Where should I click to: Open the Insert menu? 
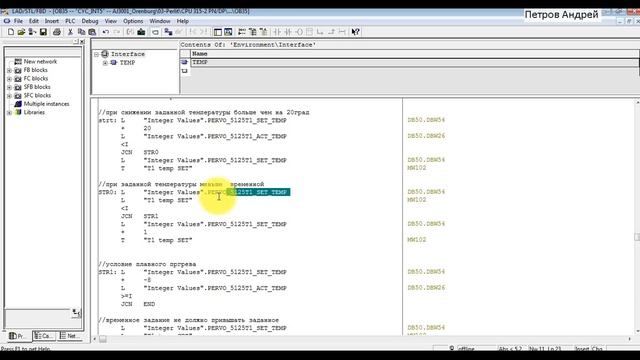pyautogui.click(x=51, y=21)
